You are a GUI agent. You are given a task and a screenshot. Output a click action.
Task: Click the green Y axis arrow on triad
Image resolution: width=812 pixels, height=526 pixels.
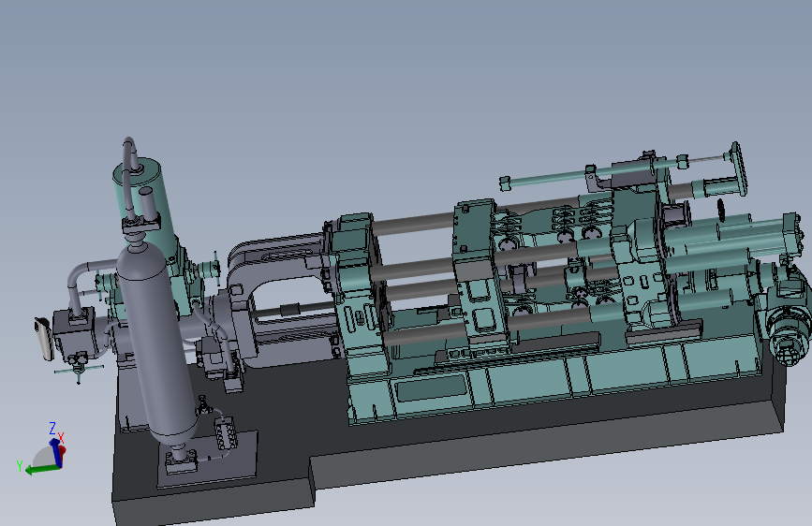43,469
